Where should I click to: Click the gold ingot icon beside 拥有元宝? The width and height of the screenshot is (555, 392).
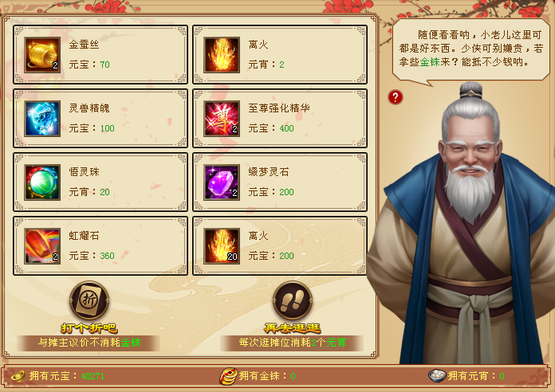coord(18,376)
